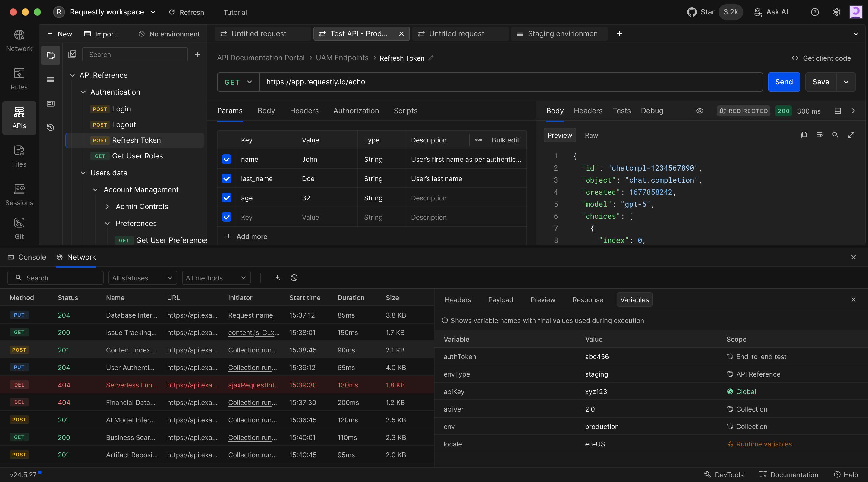Click Get client code
The height and width of the screenshot is (482, 868).
(821, 58)
